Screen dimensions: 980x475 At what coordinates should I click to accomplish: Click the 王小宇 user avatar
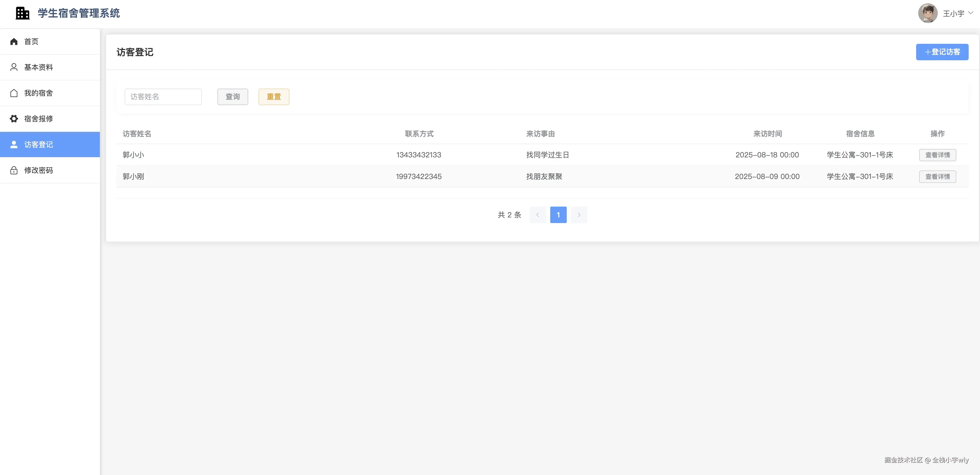927,13
